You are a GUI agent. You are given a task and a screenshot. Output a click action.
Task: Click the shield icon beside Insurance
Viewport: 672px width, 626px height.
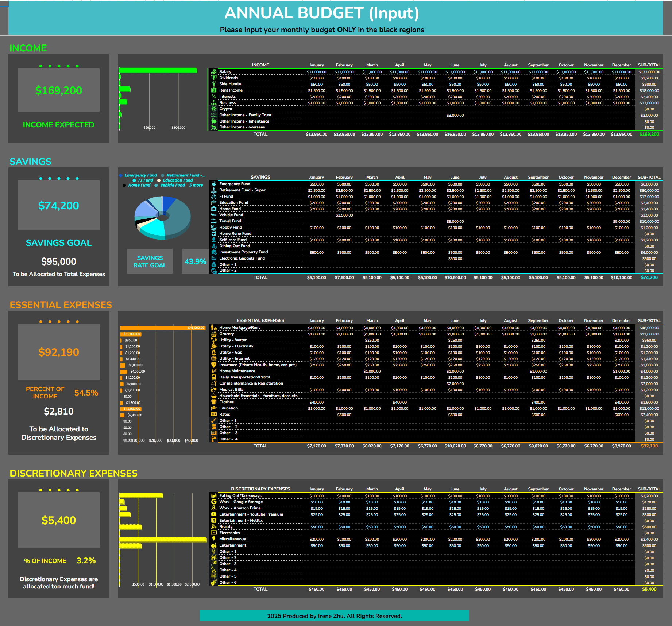[x=214, y=365]
